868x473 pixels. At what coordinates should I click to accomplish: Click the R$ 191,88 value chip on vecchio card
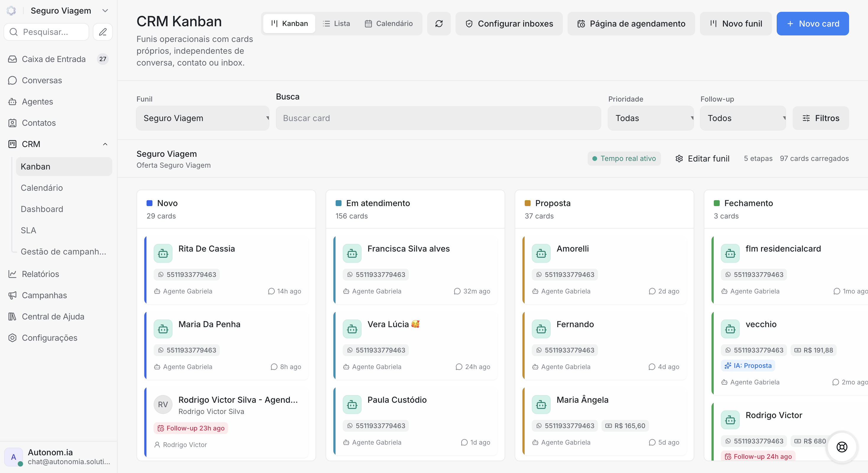(x=813, y=350)
